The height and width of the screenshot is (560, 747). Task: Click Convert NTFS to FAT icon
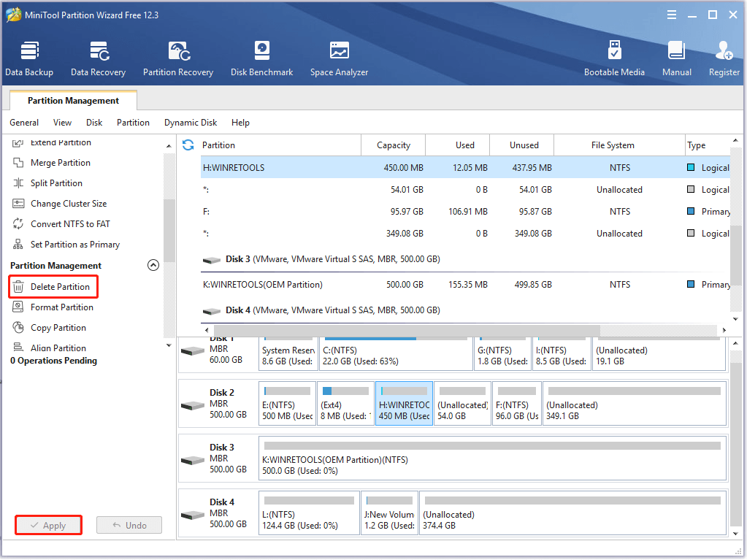18,224
